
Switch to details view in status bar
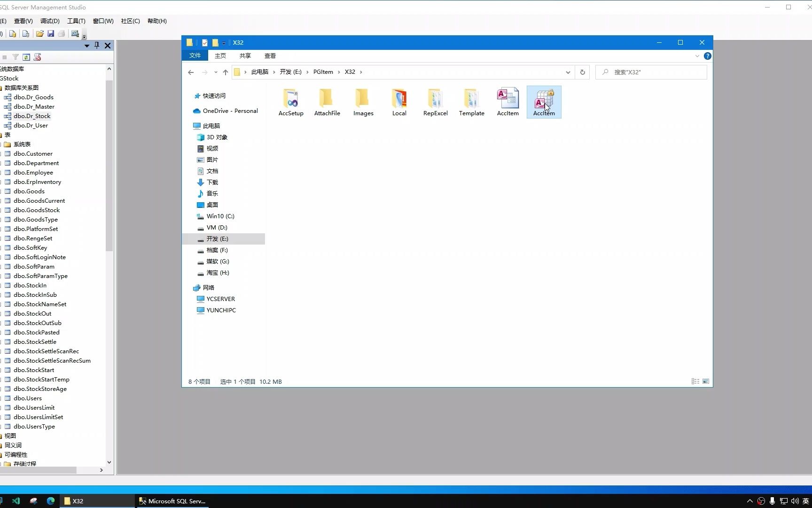[x=695, y=381]
